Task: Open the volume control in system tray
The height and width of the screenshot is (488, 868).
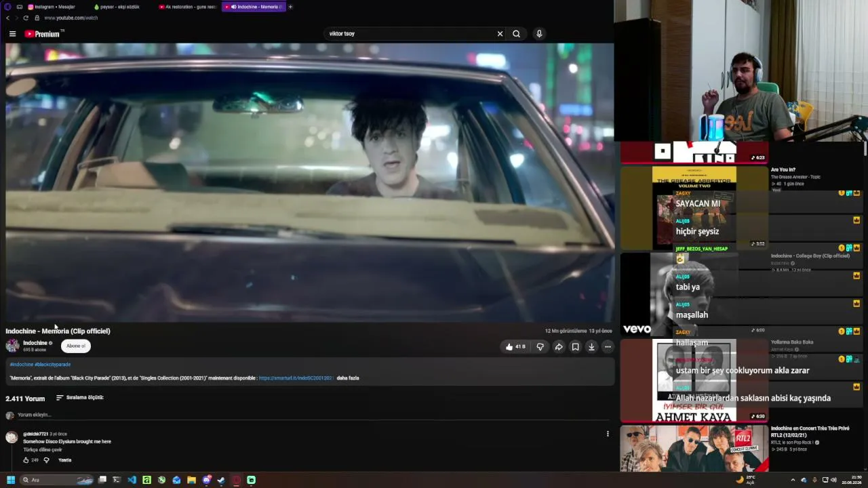Action: click(x=833, y=480)
